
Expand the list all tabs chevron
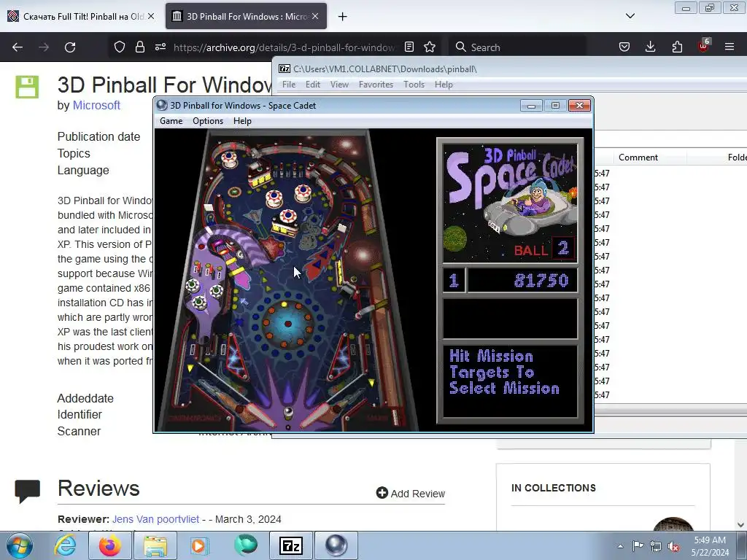pyautogui.click(x=630, y=16)
